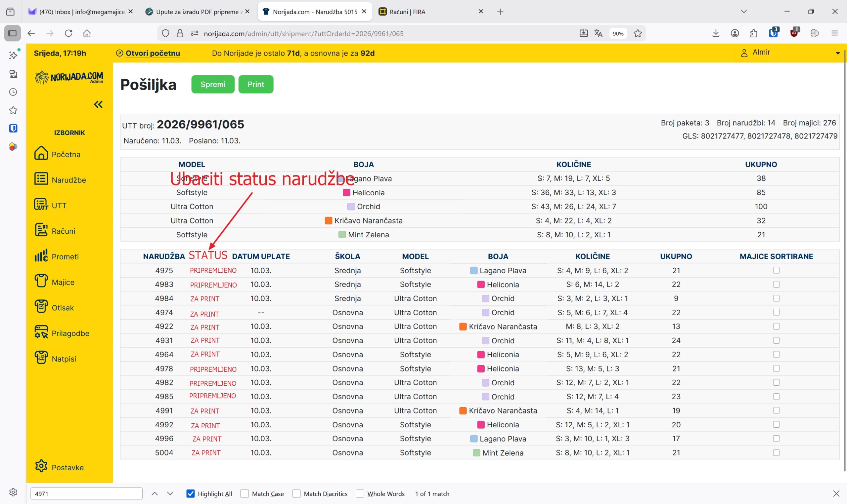Click the Prilagodbe customization icon

pos(41,332)
